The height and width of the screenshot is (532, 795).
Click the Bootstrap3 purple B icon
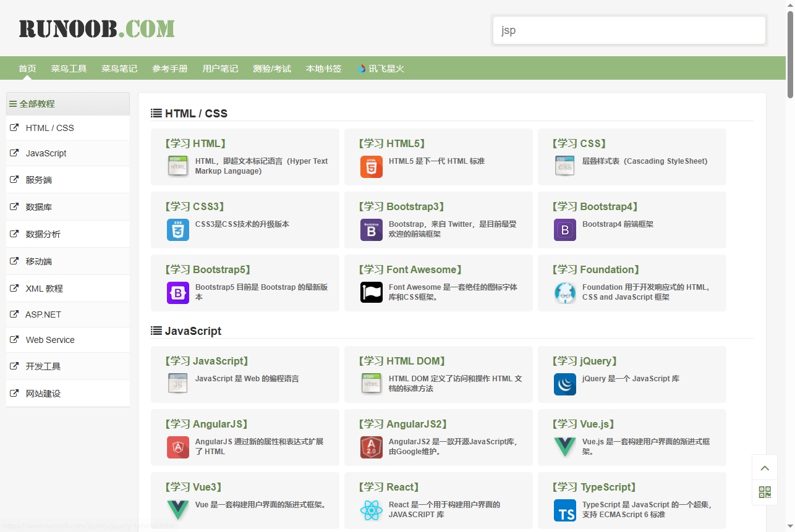(x=372, y=230)
